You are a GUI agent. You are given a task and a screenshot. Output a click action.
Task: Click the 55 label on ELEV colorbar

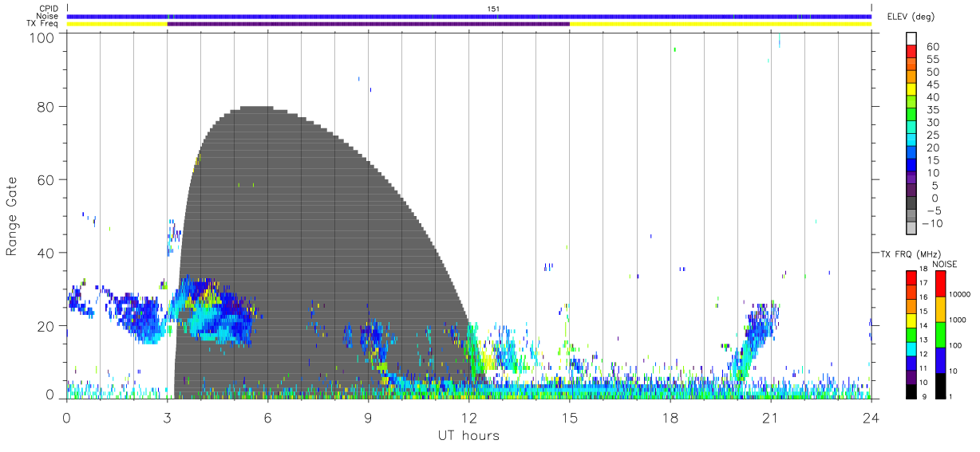point(932,59)
